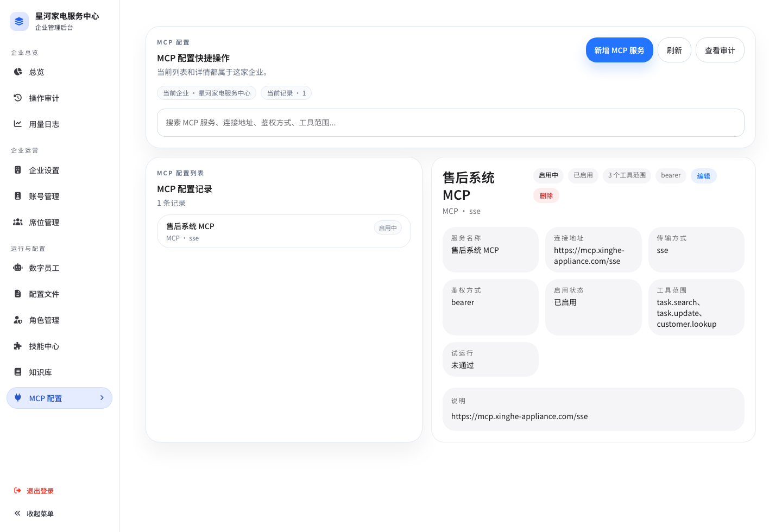Click the 数字员工 robot icon
The width and height of the screenshot is (782, 532).
[18, 268]
